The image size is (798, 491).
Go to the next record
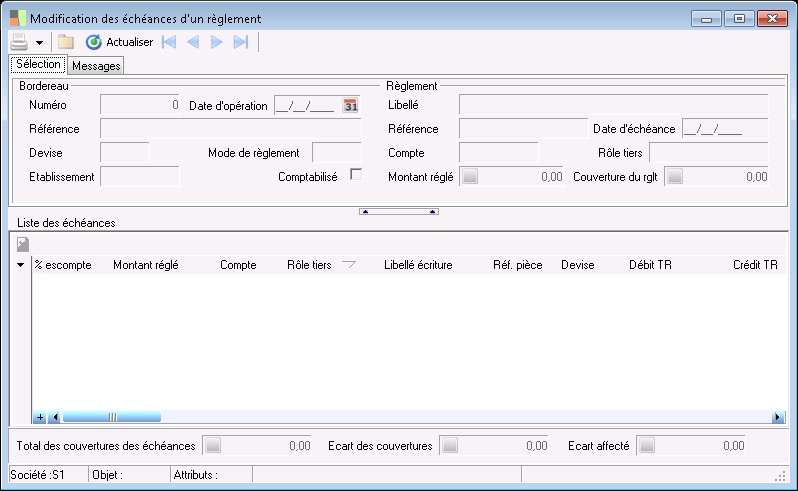click(x=216, y=42)
